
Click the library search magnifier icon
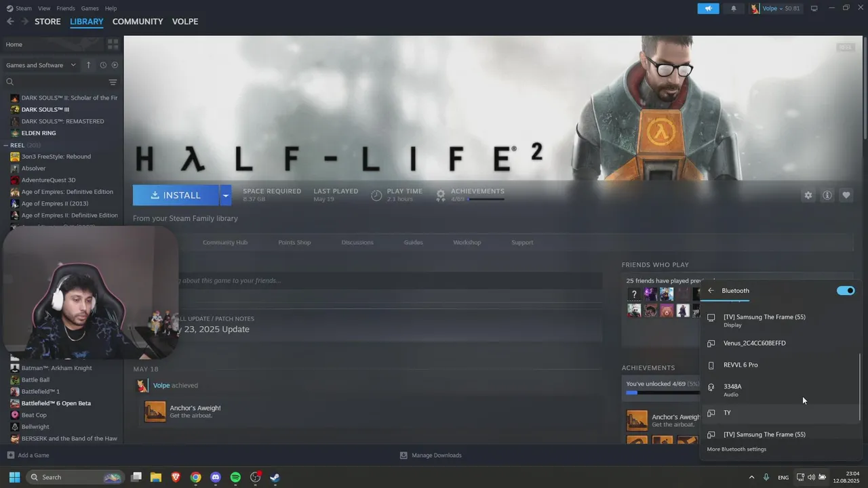[9, 82]
